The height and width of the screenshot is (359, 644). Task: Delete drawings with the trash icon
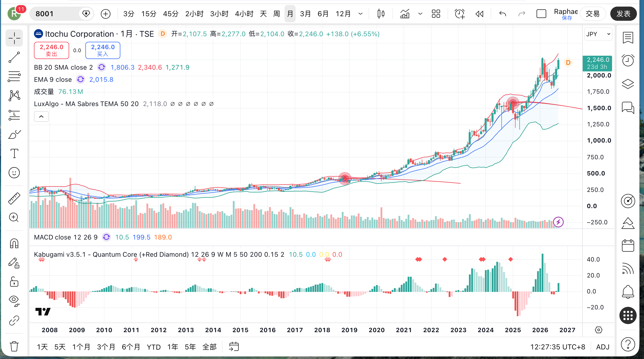(x=14, y=346)
